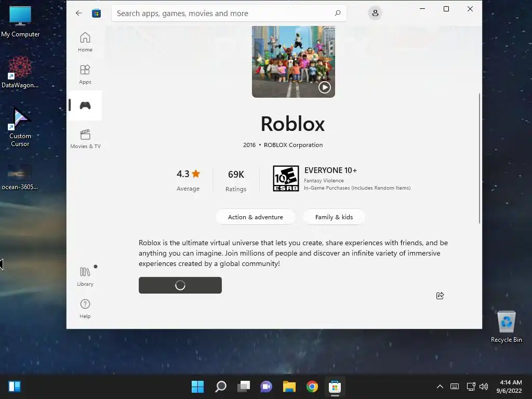Click the Roblox title text

[293, 124]
